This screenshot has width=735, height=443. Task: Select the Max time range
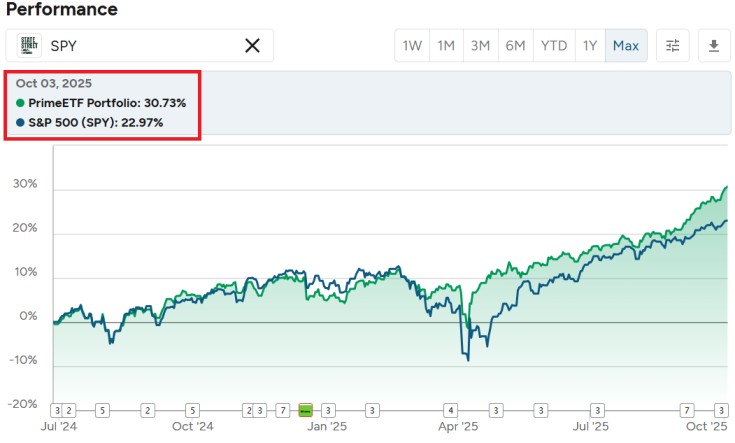626,45
